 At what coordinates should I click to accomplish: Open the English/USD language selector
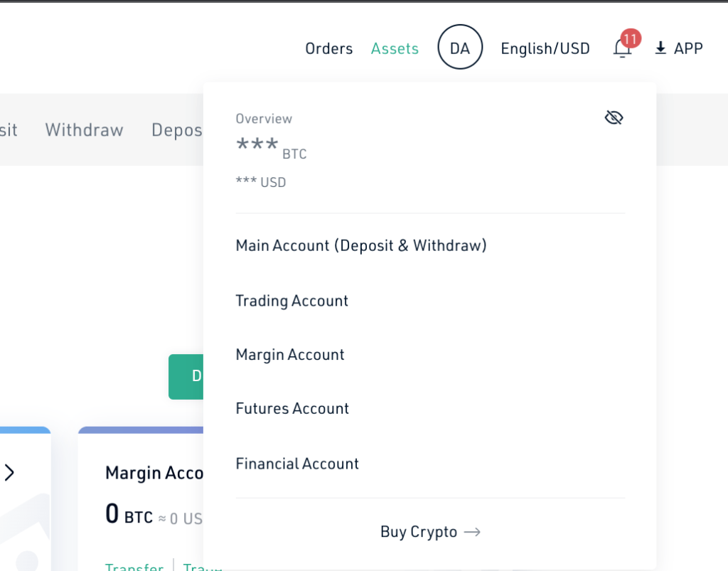545,48
